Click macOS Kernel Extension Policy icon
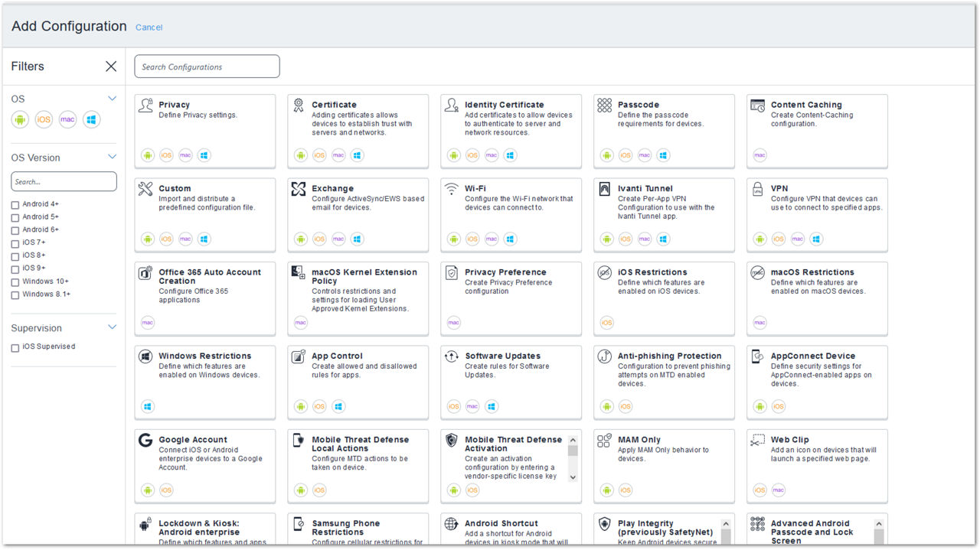The width and height of the screenshot is (980, 550). click(x=299, y=273)
